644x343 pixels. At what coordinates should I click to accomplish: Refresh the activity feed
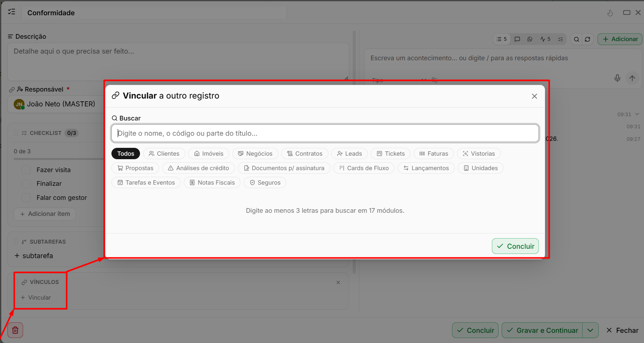click(x=588, y=39)
